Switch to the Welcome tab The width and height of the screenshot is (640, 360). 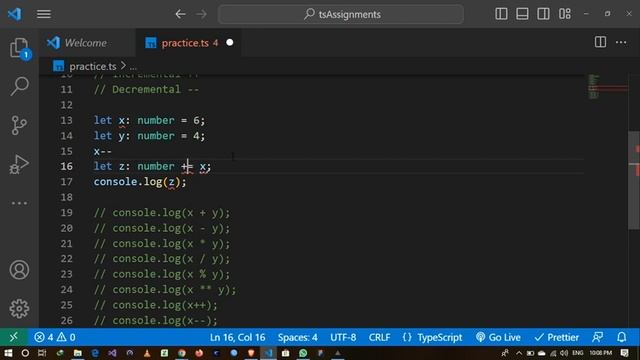tap(87, 42)
